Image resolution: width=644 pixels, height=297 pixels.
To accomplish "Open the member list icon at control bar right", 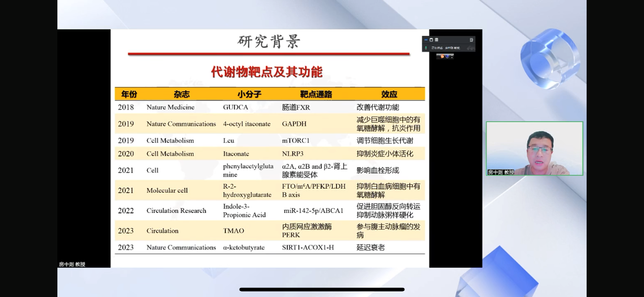I will 471,40.
